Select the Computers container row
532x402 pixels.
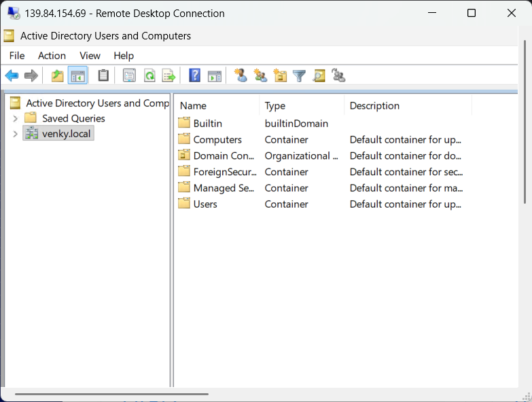coord(324,140)
